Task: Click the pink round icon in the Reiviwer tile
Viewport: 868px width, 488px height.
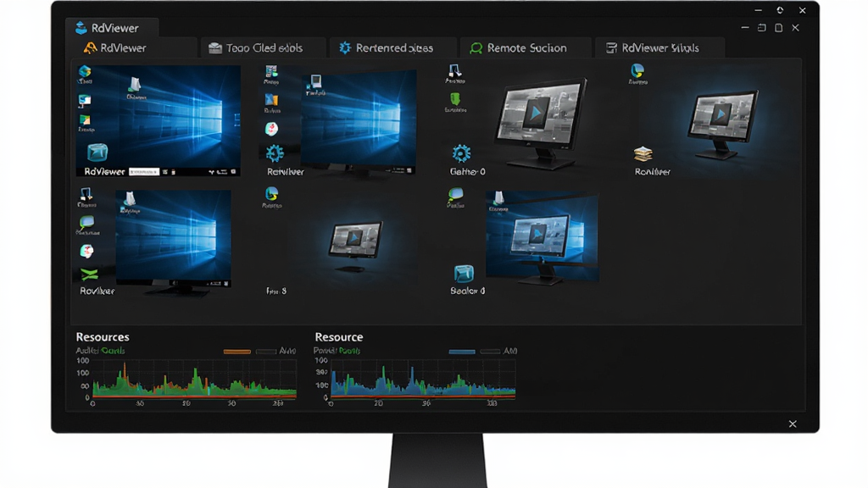Action: 271,129
